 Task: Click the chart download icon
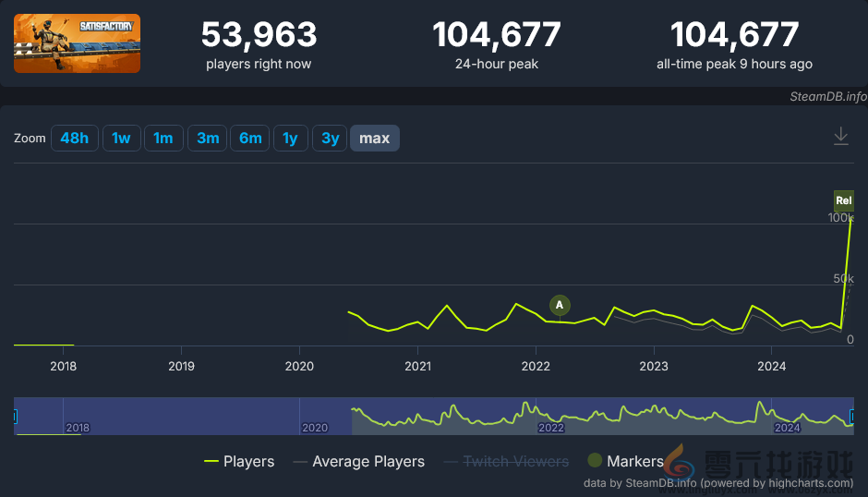coord(840,137)
